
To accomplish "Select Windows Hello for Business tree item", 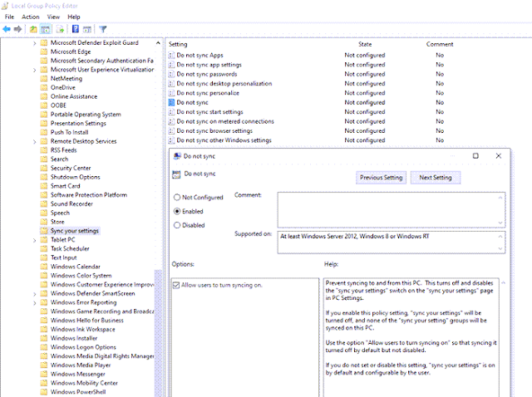I will coord(86,321).
